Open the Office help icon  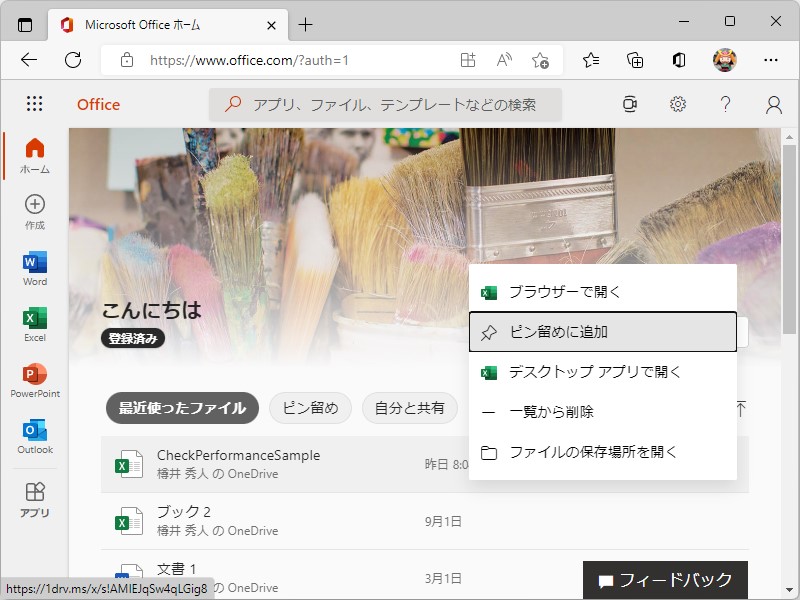click(x=726, y=104)
